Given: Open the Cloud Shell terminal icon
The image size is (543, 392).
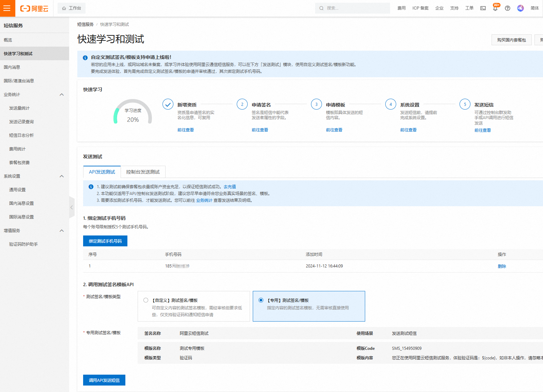Looking at the screenshot, I should pos(483,8).
